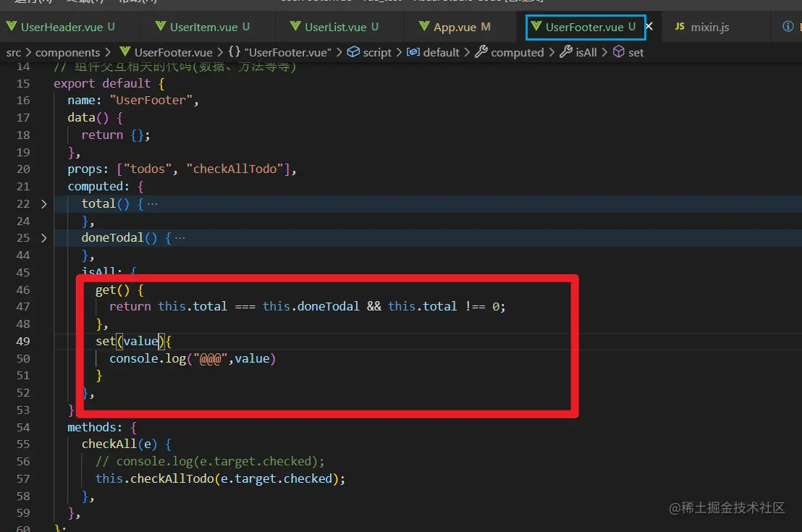
Task: Open the 'components' breadcrumb folder
Action: pyautogui.click(x=67, y=53)
